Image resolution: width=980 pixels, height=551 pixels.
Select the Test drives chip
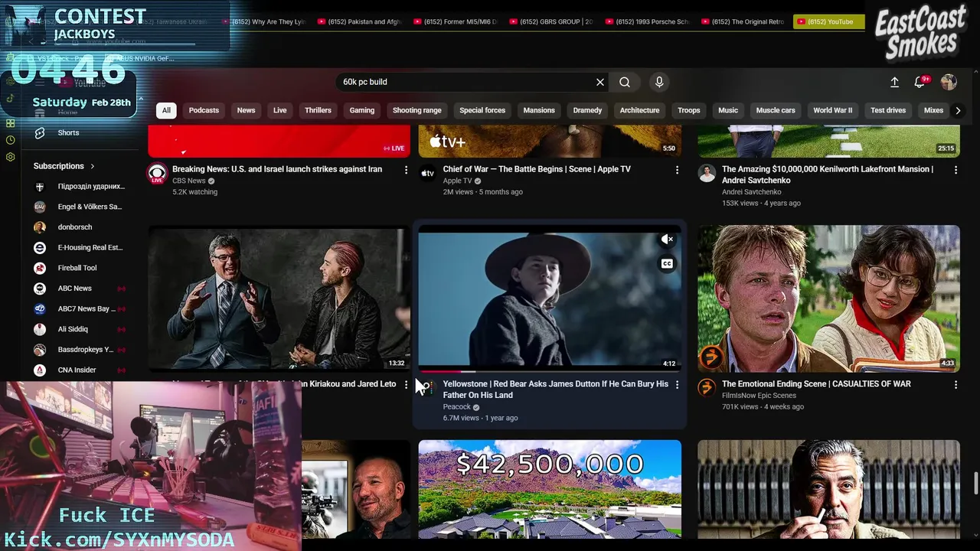point(888,110)
